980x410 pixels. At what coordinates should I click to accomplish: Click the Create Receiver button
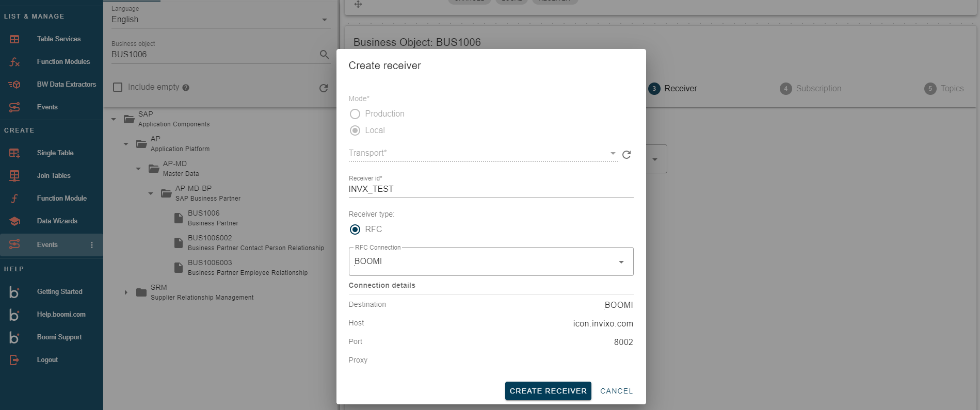pos(548,391)
